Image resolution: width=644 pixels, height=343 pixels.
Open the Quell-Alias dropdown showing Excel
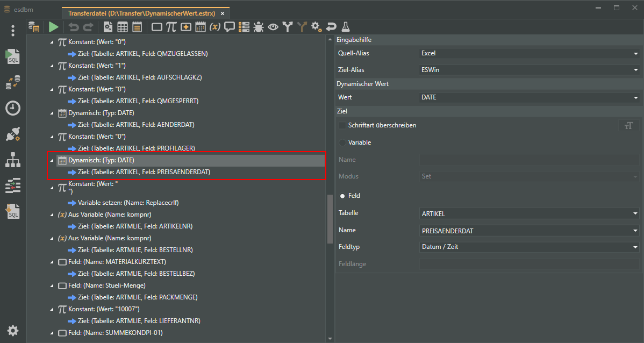coord(529,53)
